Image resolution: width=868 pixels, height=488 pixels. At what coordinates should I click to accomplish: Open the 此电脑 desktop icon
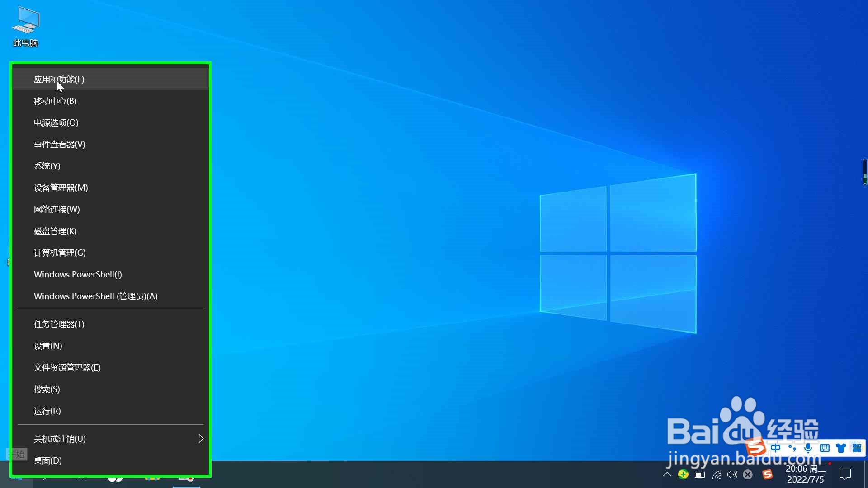25,27
